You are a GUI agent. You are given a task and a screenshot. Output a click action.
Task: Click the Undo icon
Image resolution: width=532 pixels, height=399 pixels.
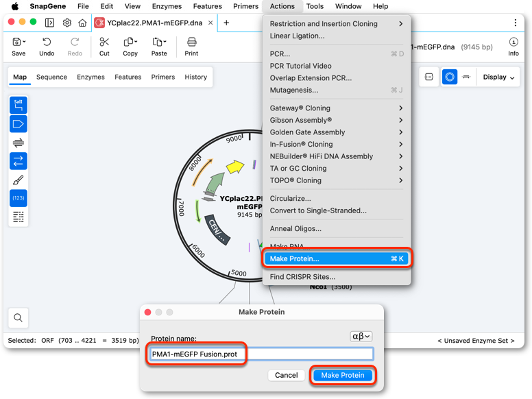point(47,42)
